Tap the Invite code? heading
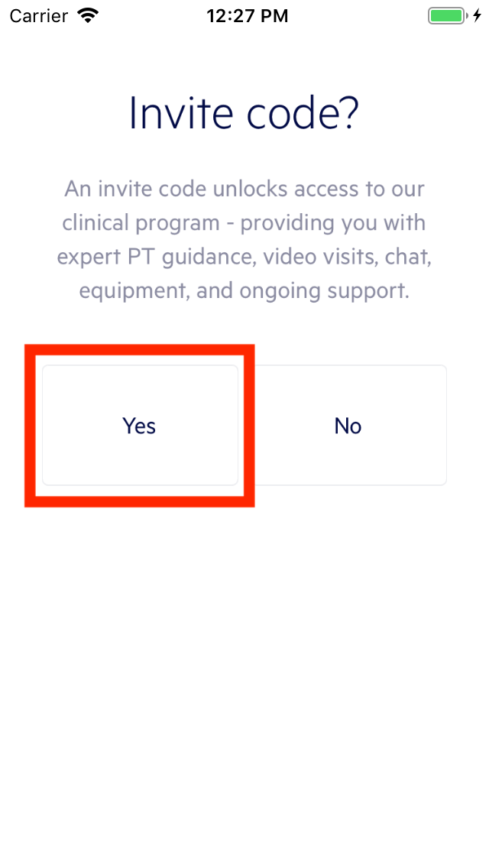The image size is (489, 868). click(244, 112)
